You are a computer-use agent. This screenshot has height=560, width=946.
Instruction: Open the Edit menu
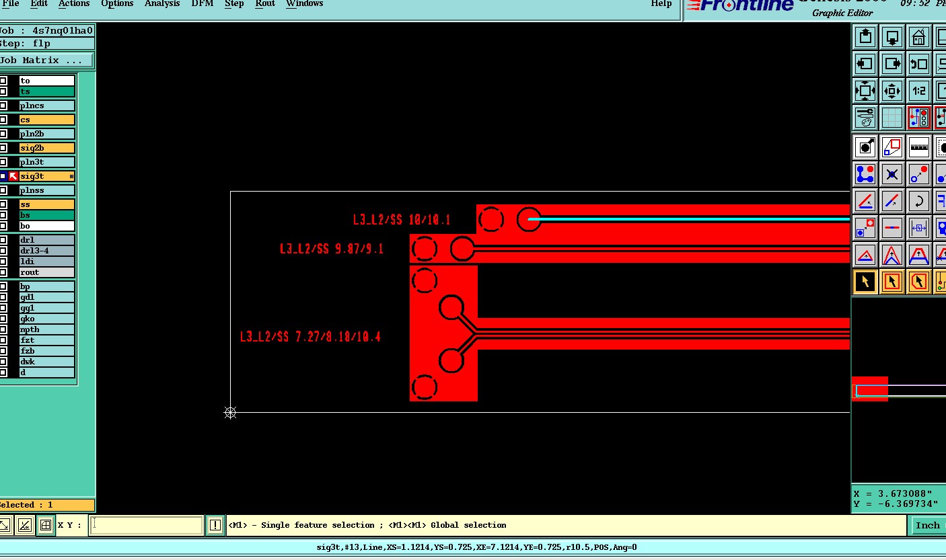point(39,3)
